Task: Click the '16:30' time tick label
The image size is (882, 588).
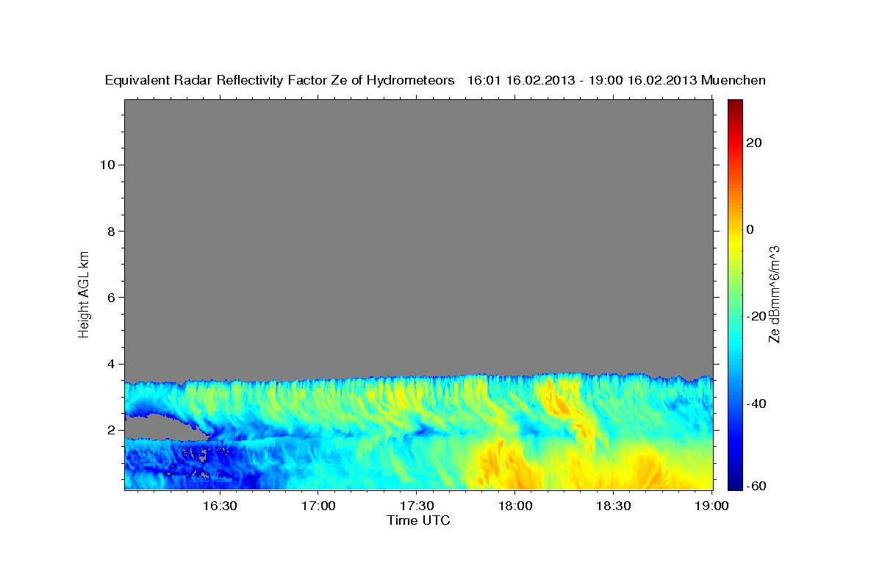Action: pos(220,506)
